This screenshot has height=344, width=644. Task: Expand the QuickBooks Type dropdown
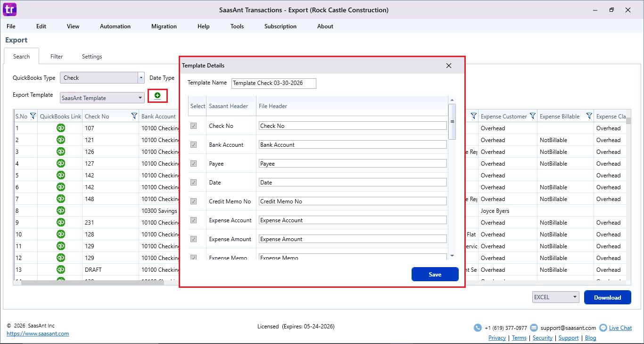click(x=141, y=78)
